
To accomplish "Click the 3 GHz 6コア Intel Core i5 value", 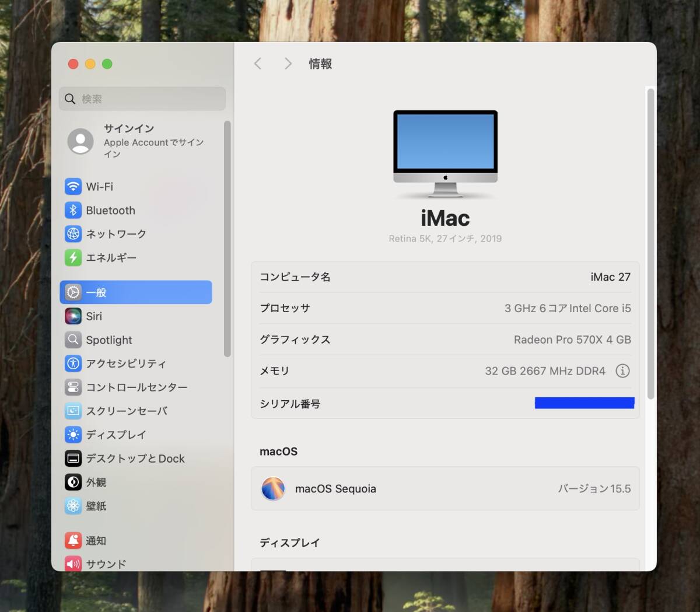I will (568, 309).
